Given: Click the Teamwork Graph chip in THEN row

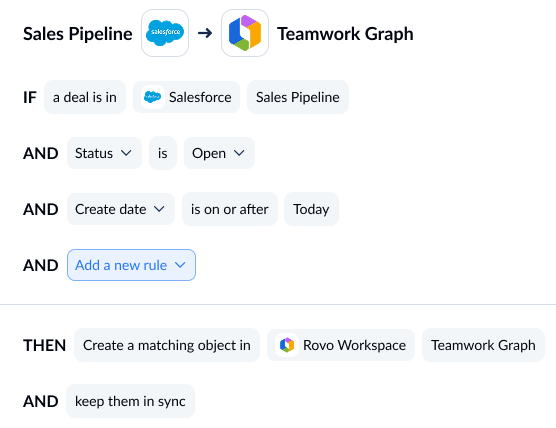Looking at the screenshot, I should pyautogui.click(x=483, y=345).
